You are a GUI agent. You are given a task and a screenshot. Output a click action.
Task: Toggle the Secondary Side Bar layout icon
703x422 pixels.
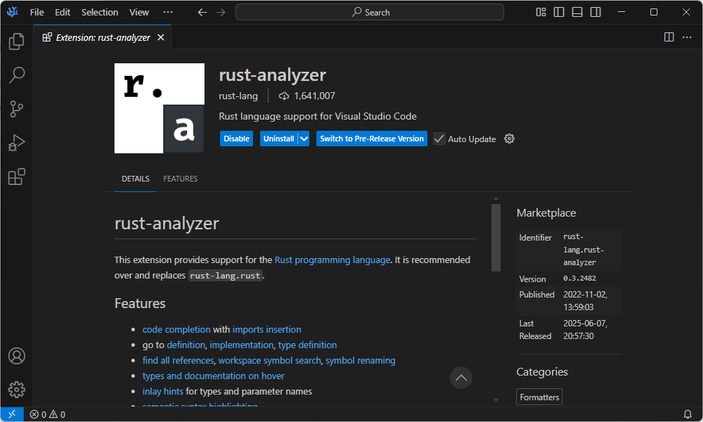(595, 12)
